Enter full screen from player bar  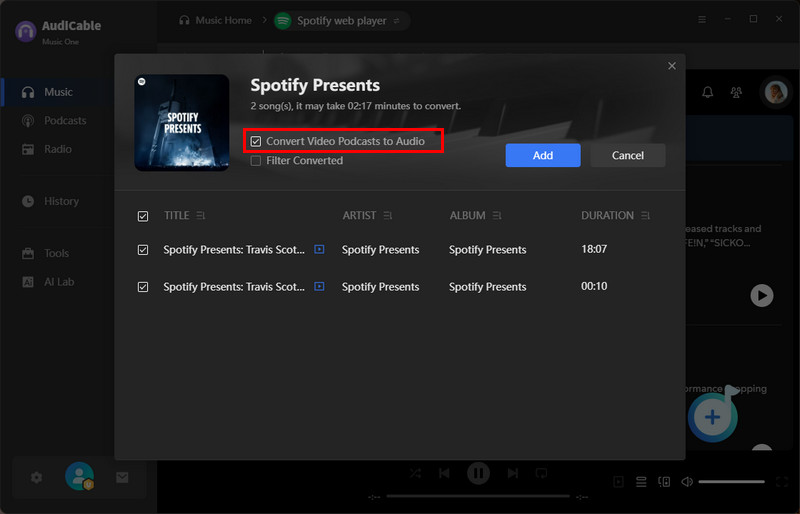tap(782, 481)
